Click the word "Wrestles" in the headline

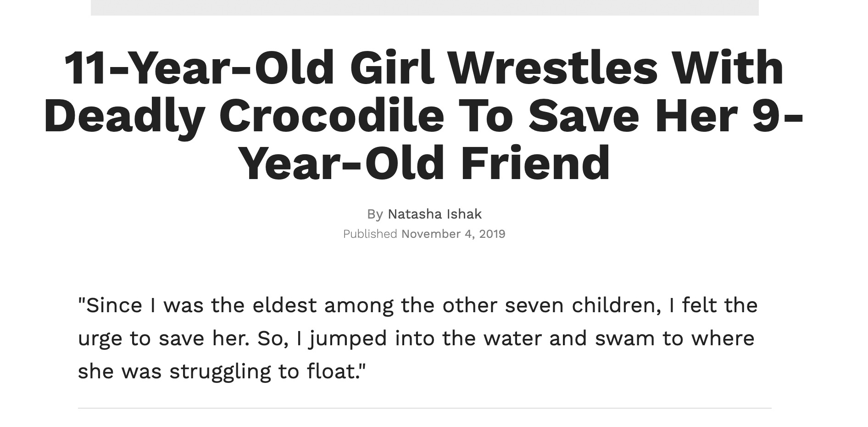(x=552, y=68)
